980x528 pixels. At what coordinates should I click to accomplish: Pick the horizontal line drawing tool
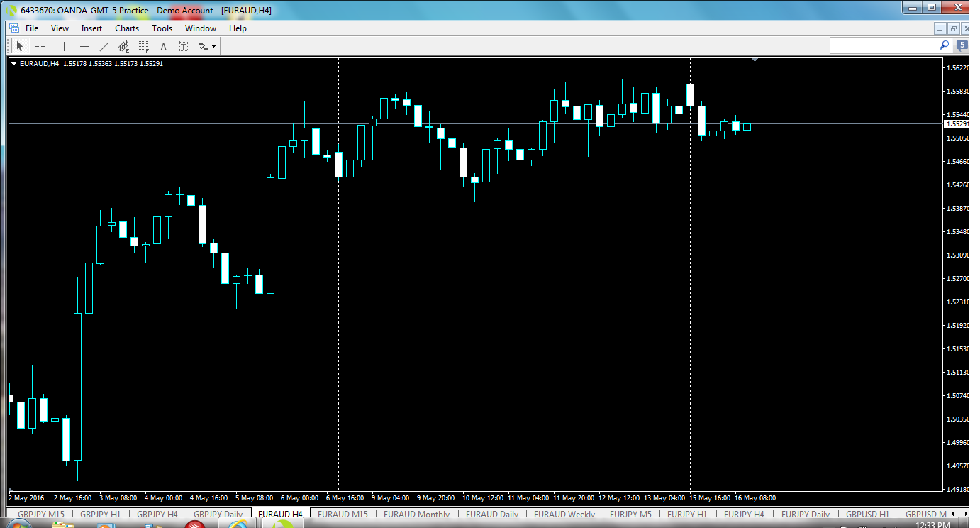(x=84, y=47)
